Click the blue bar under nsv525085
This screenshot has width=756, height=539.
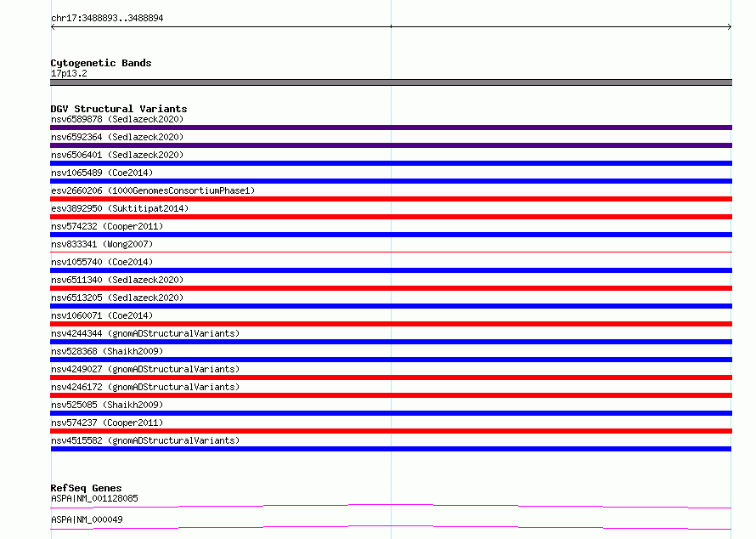(x=391, y=413)
